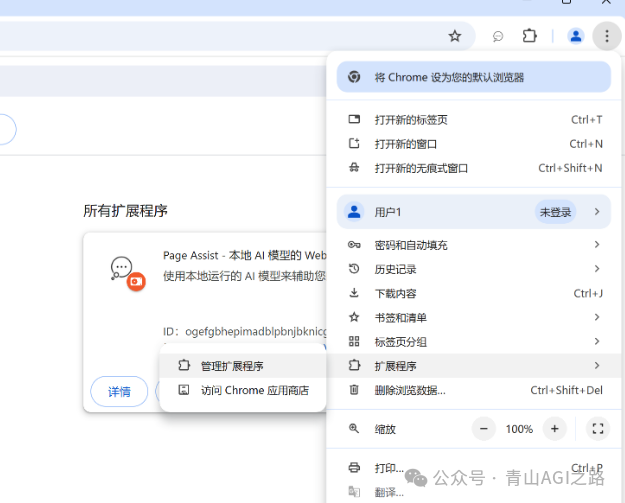Viewport: 625px width, 503px height.
Task: Expand the 用户1 profile submenu arrow
Action: pos(597,212)
